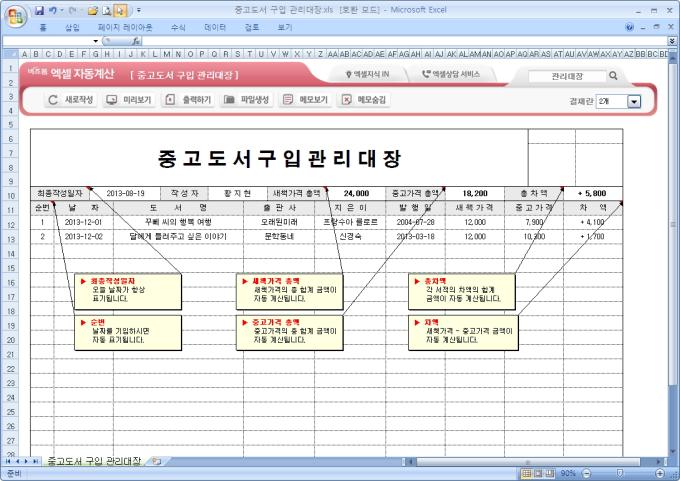Click into the formula bar field
The image size is (680, 481).
(x=405, y=41)
